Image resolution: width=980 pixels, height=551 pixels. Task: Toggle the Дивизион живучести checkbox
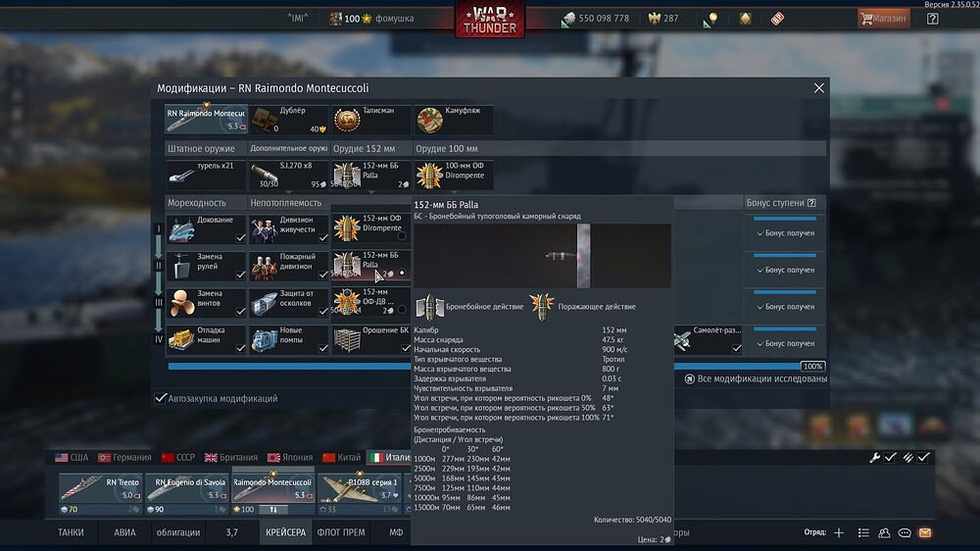(323, 237)
